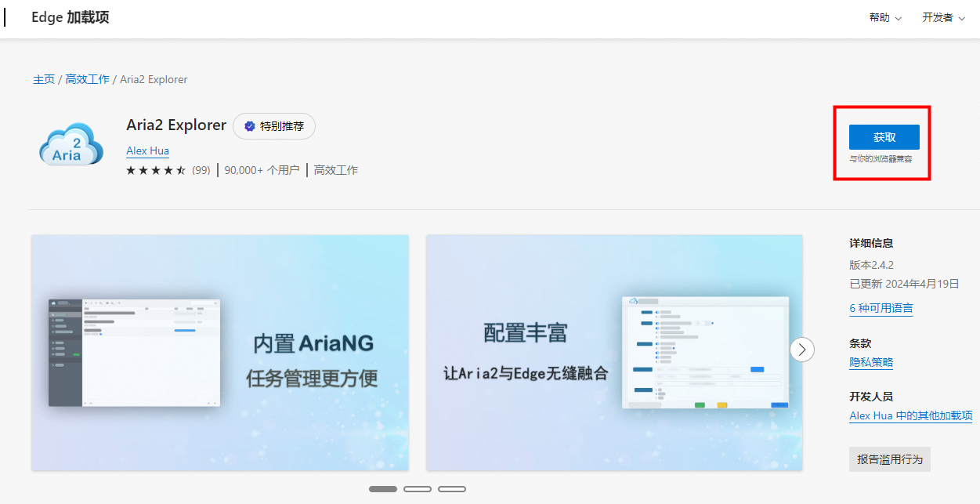The height and width of the screenshot is (504, 980).
Task: Expand the 6 种可用语言 list
Action: [881, 308]
